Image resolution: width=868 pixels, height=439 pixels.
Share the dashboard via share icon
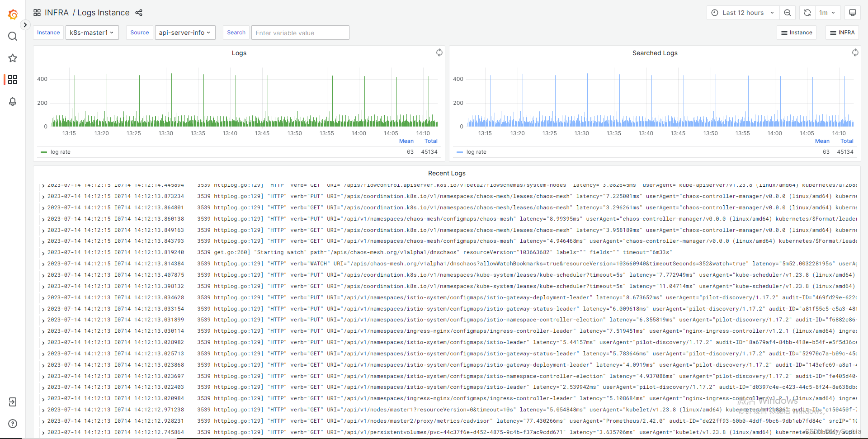click(139, 13)
